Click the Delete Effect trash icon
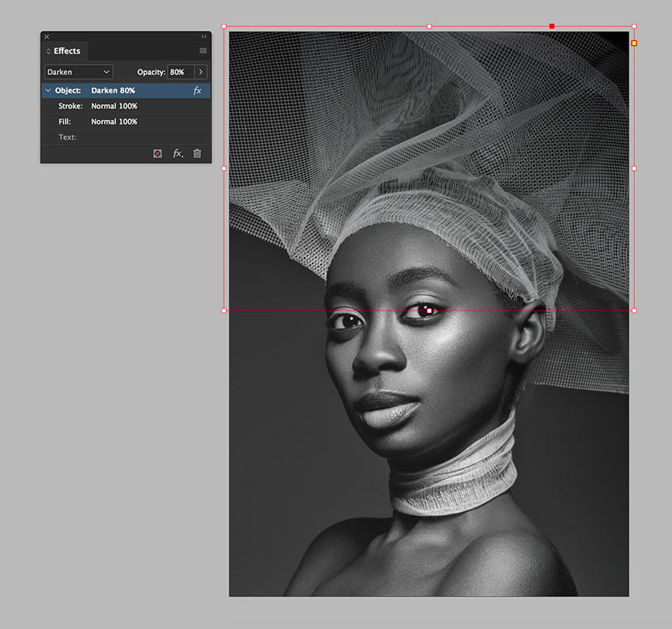Viewport: 672px width, 629px height. point(196,153)
